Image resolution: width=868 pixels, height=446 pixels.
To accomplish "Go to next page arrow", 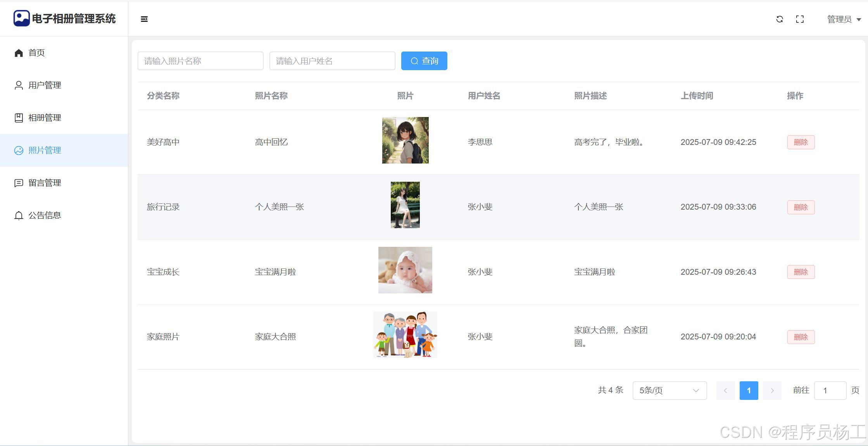I will tap(772, 391).
